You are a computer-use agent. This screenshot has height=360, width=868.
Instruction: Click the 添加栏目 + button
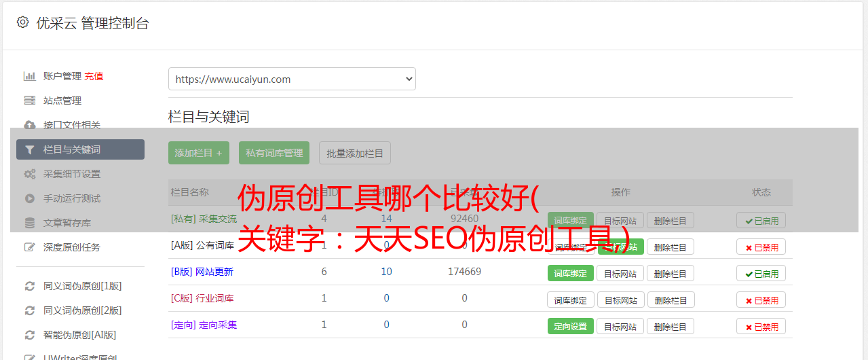coord(199,153)
